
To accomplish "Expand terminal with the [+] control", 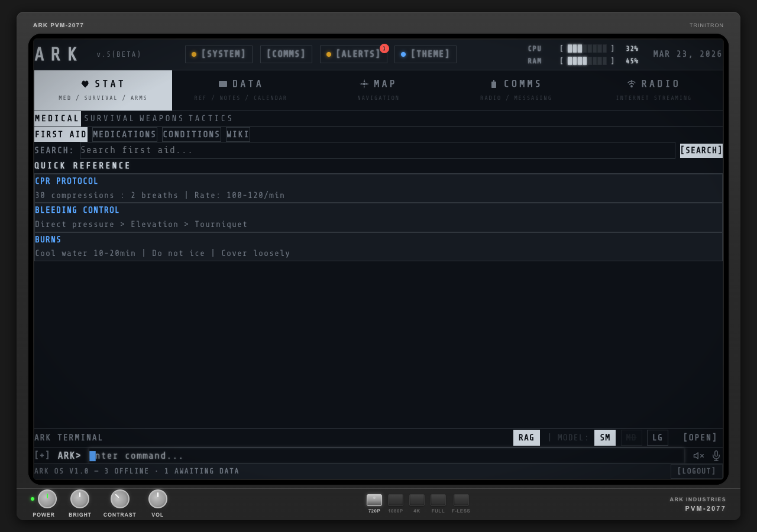I will tap(41, 455).
